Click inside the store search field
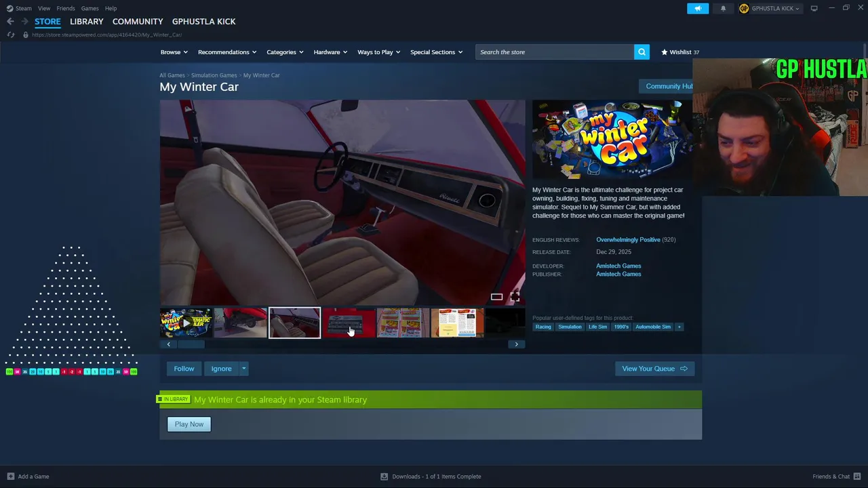This screenshot has height=488, width=868. (x=555, y=52)
